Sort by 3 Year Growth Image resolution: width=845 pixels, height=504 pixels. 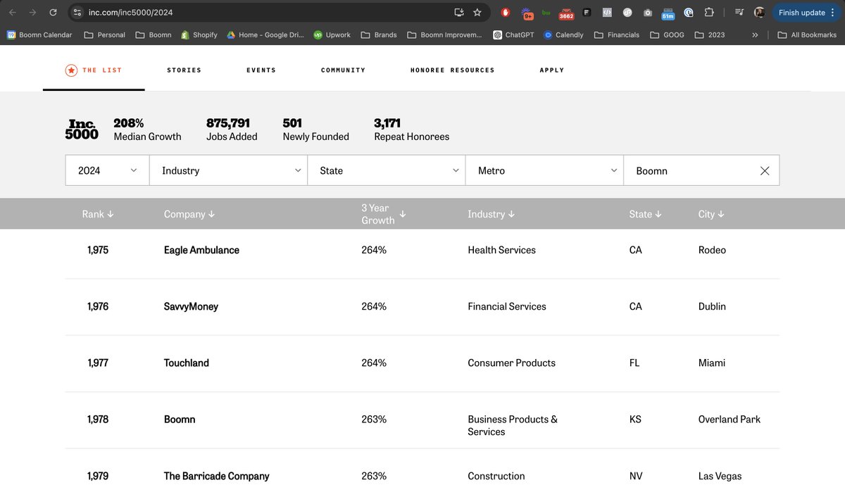coord(384,214)
